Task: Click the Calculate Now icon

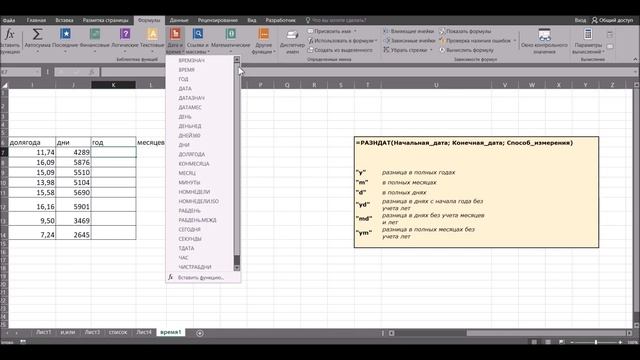Action: [x=610, y=35]
